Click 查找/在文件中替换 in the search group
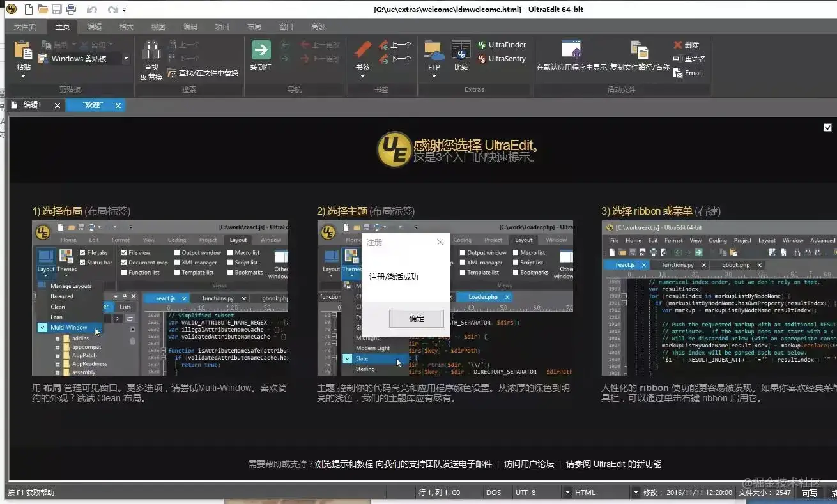The image size is (837, 504). 203,73
